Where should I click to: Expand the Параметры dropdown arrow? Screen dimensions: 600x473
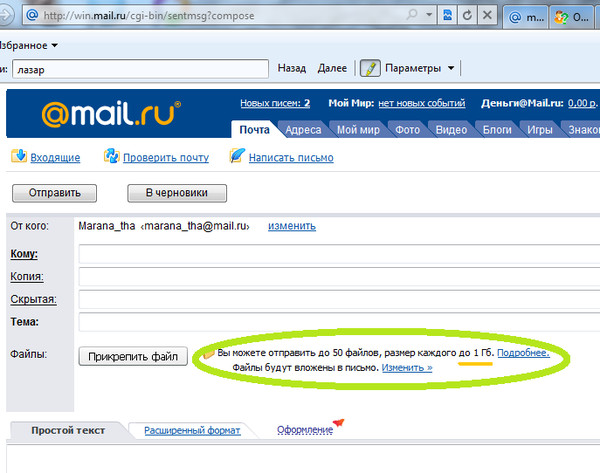click(x=451, y=68)
